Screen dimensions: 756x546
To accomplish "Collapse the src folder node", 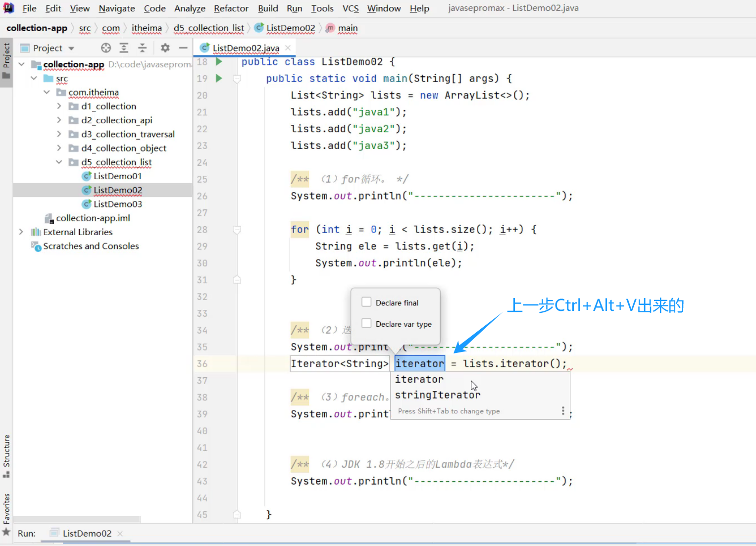I will point(34,78).
